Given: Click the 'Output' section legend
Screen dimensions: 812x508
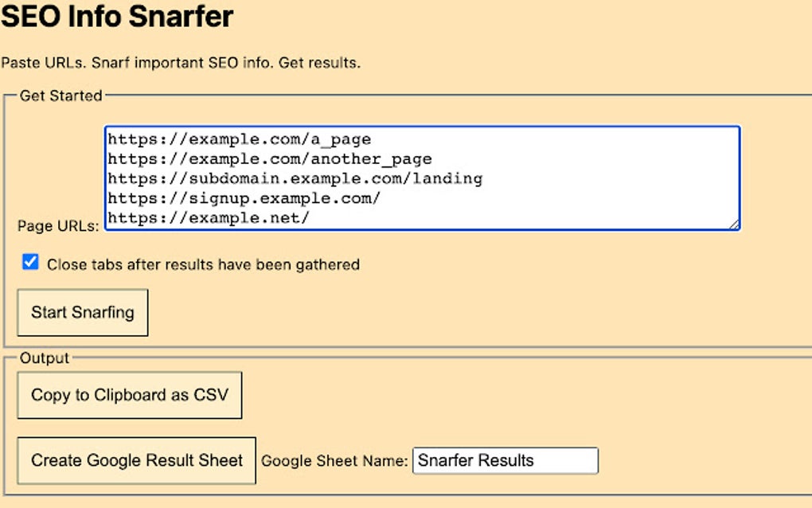Looking at the screenshot, I should pyautogui.click(x=45, y=358).
